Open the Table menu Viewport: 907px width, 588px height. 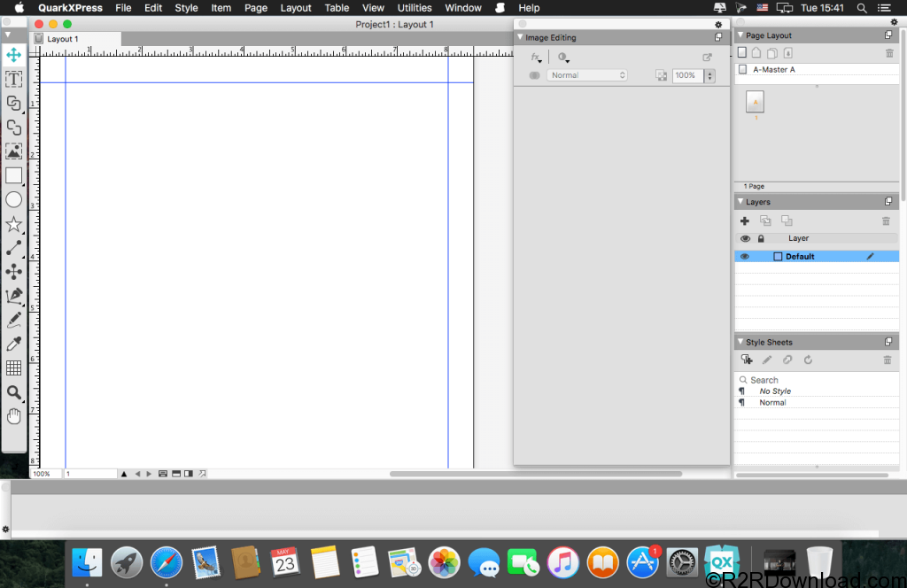coord(337,8)
